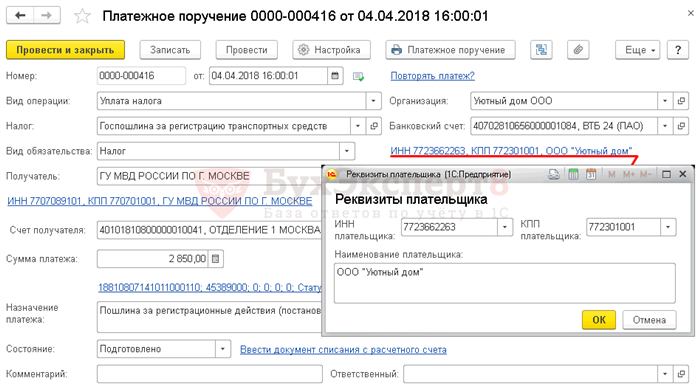Open KBK details link 18810807141011000110

[209, 288]
